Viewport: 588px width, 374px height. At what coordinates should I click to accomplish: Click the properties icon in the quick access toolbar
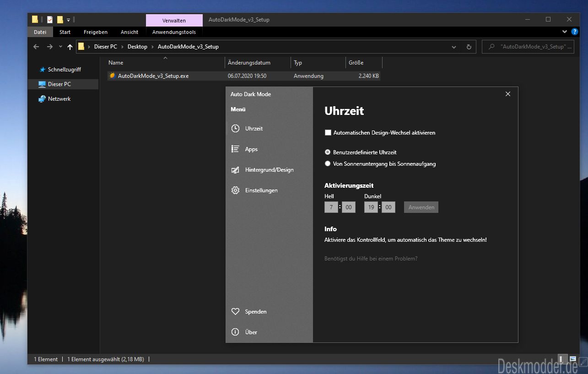(x=49, y=20)
